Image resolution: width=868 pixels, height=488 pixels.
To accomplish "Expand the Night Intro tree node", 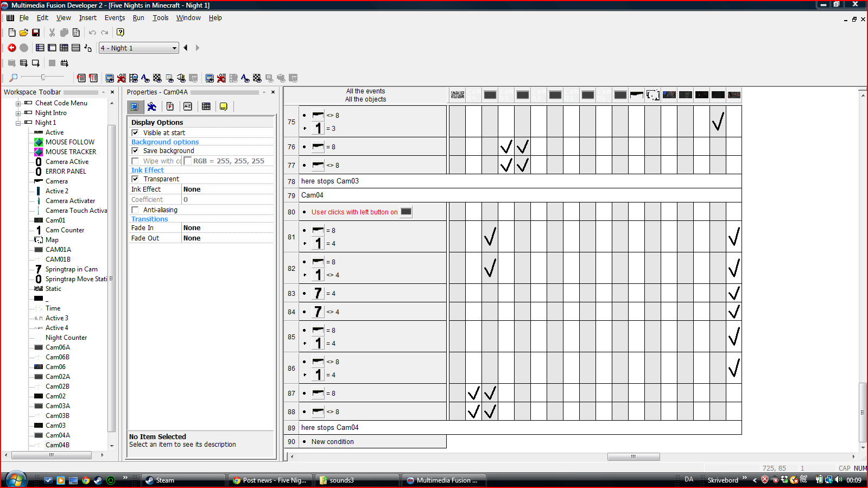I will tap(18, 113).
